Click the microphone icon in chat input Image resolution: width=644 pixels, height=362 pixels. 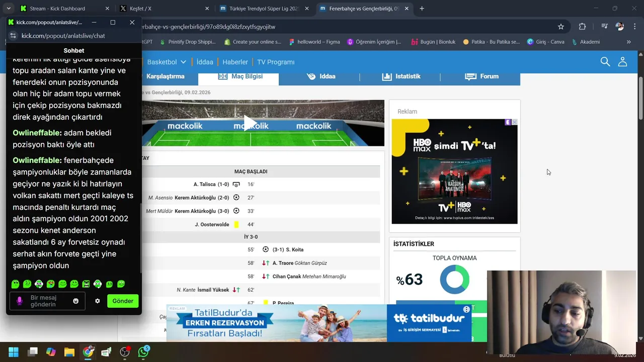click(20, 301)
